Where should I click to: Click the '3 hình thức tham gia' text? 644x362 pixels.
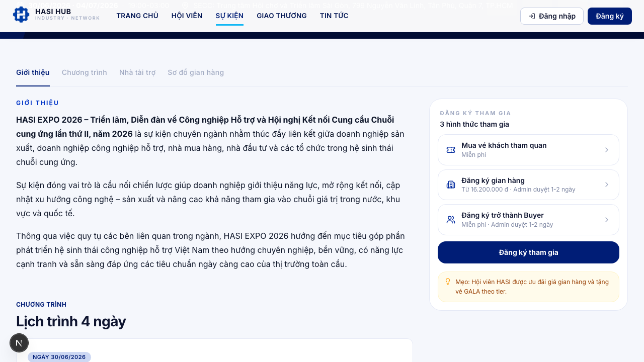coord(474,124)
